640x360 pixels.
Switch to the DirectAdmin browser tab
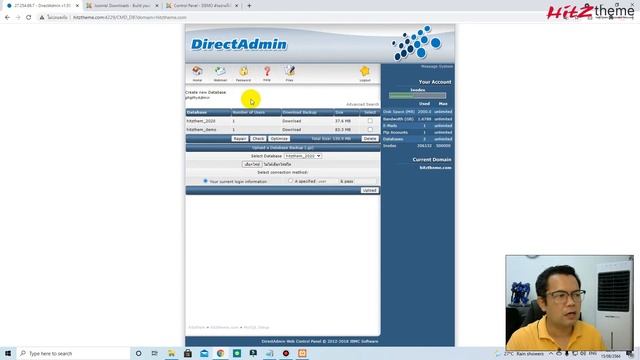coord(42,6)
